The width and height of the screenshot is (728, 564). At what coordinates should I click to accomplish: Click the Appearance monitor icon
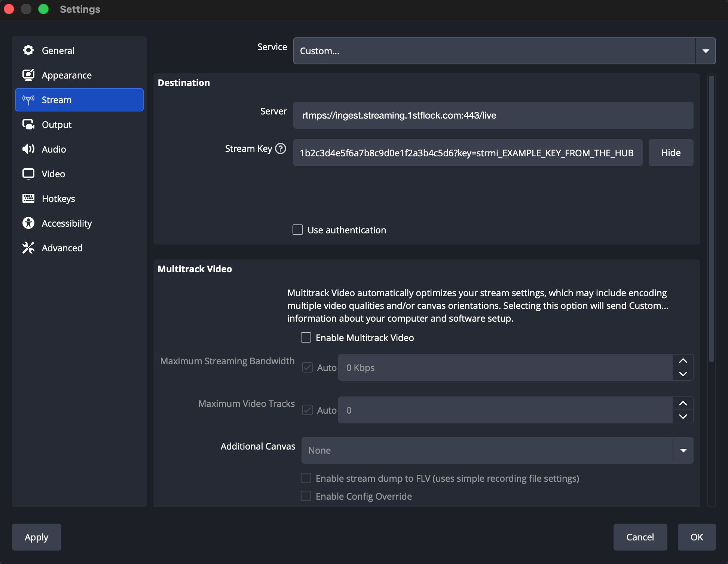click(x=28, y=75)
